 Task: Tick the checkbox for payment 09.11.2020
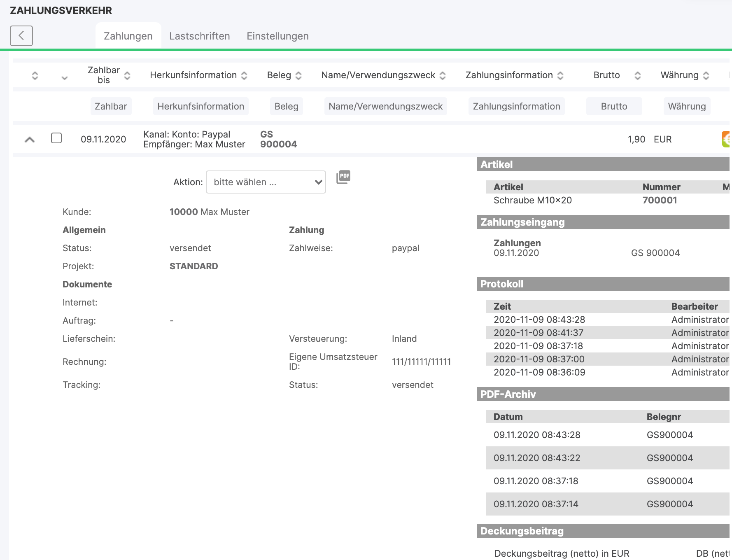coord(56,138)
